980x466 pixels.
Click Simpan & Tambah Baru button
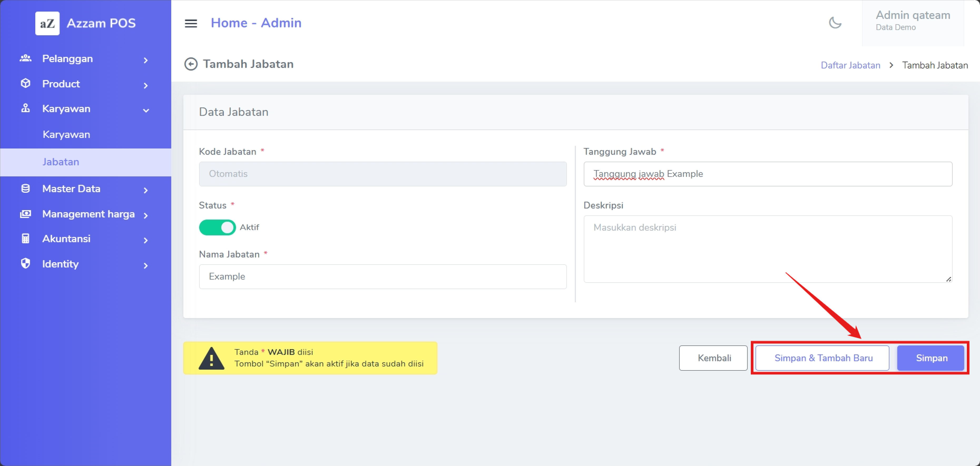point(823,358)
